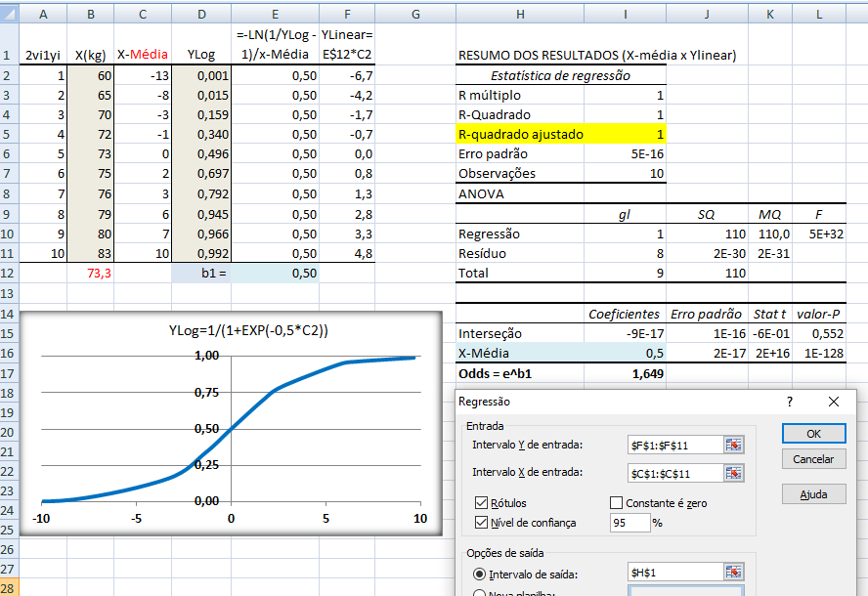
Task: Click the range picker icon for Intervalo de saída
Action: tap(733, 573)
